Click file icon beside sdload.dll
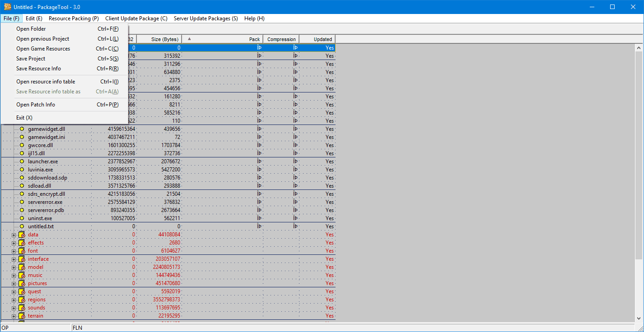Image resolution: width=644 pixels, height=332 pixels. click(x=22, y=186)
